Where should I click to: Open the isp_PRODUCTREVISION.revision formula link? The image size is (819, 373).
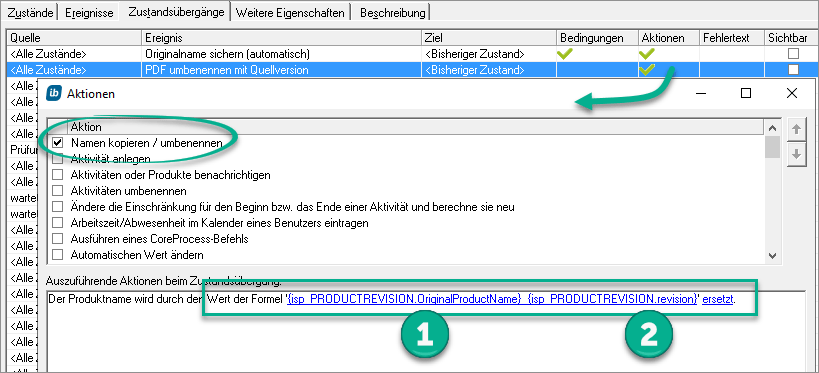[612, 299]
